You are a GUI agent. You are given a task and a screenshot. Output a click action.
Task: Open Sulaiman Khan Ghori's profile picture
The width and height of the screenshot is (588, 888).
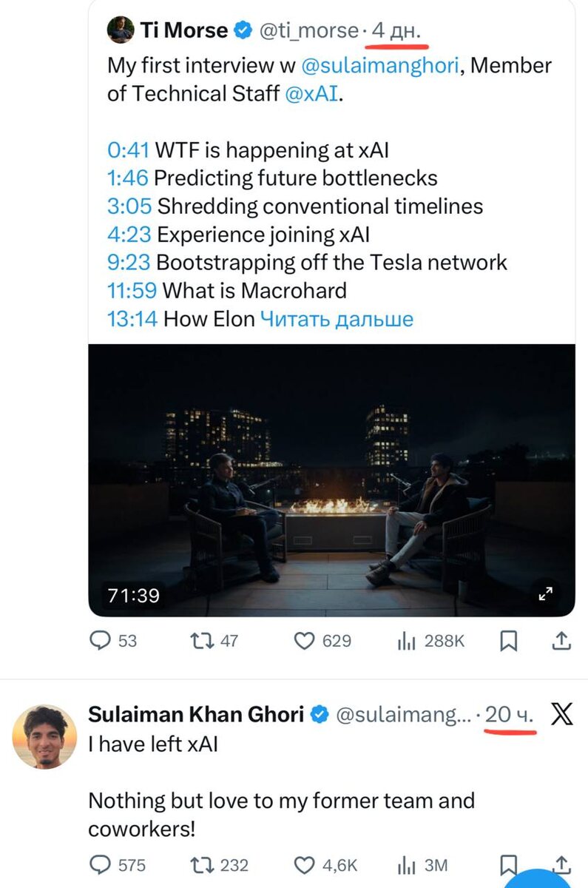[x=45, y=736]
